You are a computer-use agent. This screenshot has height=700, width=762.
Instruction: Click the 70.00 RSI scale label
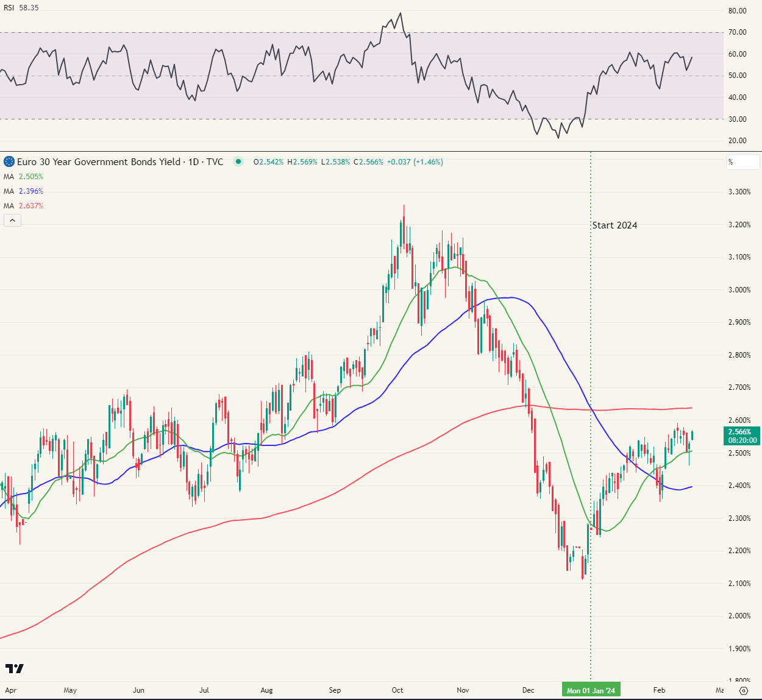tap(738, 32)
